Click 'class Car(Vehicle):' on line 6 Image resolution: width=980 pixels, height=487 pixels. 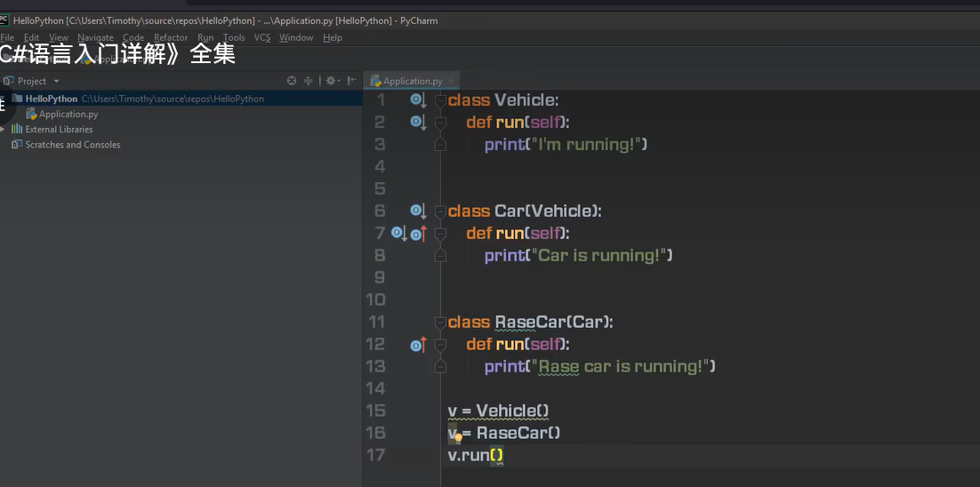point(525,211)
